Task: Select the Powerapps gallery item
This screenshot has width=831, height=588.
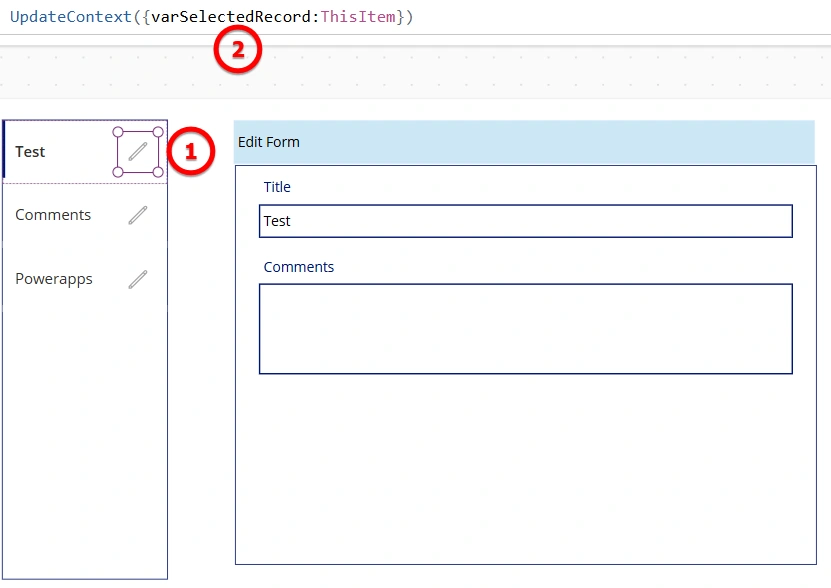Action: [x=85, y=279]
